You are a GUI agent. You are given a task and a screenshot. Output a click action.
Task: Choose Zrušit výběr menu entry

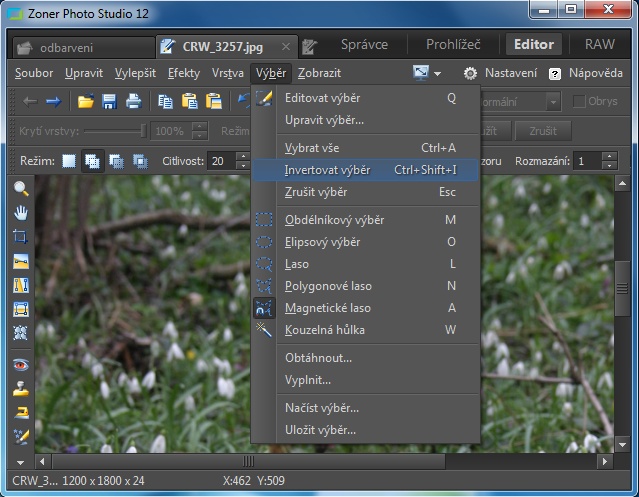pos(365,192)
